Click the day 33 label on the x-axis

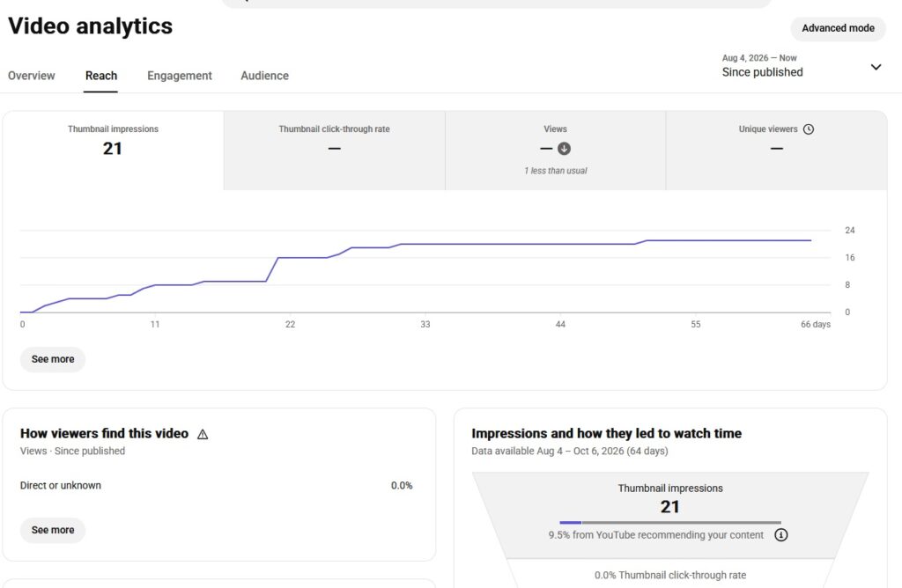pyautogui.click(x=425, y=324)
